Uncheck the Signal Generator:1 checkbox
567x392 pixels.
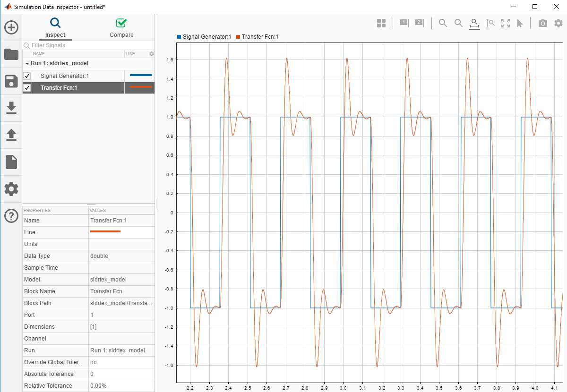click(x=27, y=76)
